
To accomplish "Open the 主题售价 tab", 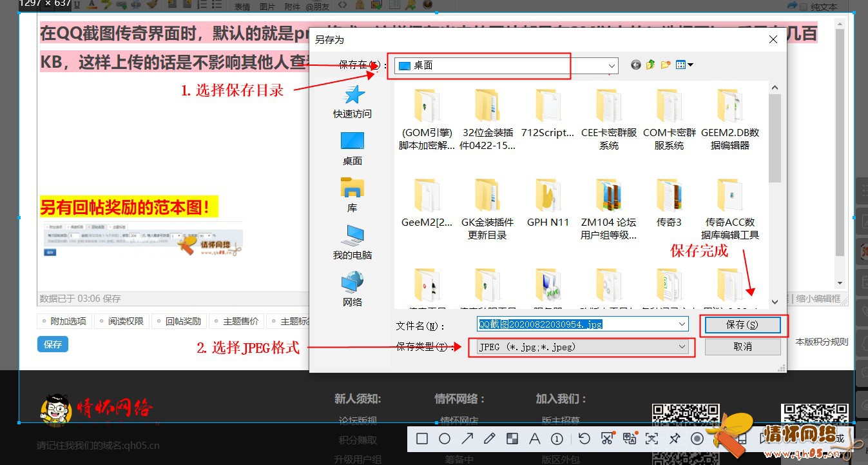I will (x=236, y=321).
